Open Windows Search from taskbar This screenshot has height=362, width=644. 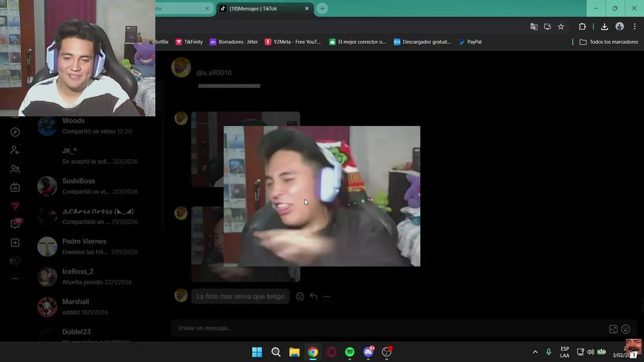pyautogui.click(x=276, y=352)
